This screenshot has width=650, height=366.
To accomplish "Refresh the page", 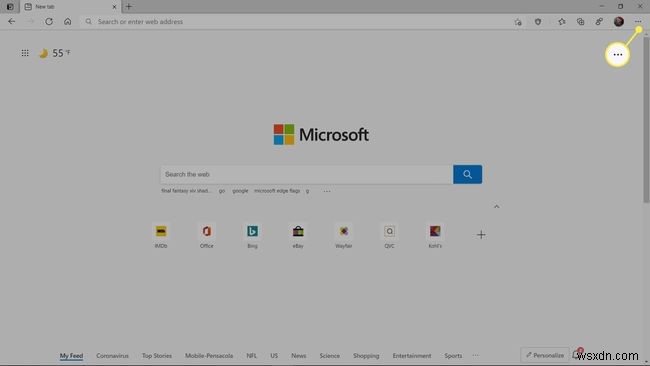I will click(x=49, y=22).
